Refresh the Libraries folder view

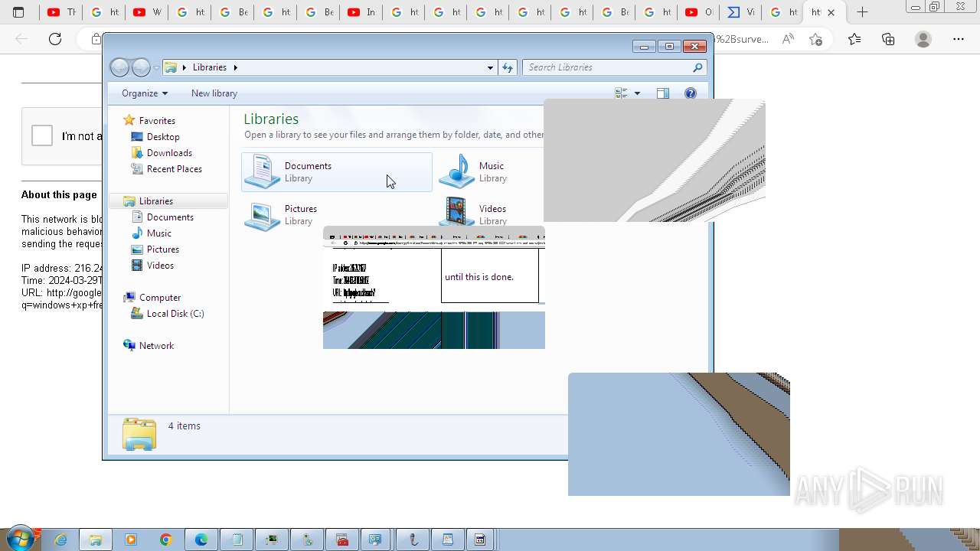tap(508, 67)
